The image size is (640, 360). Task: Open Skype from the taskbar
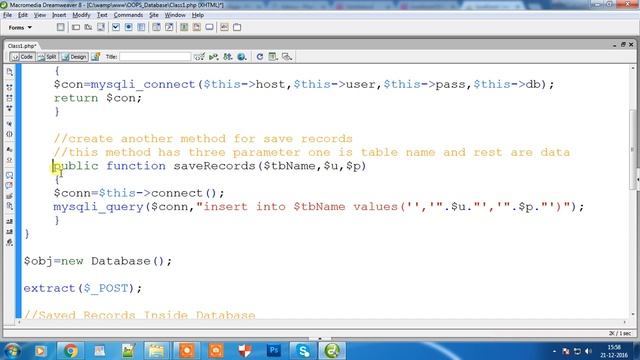click(303, 351)
